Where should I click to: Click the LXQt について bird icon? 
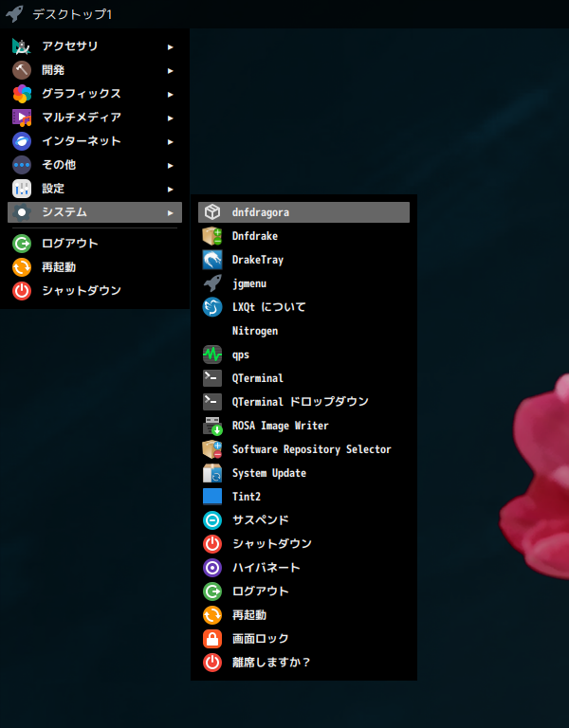click(212, 307)
